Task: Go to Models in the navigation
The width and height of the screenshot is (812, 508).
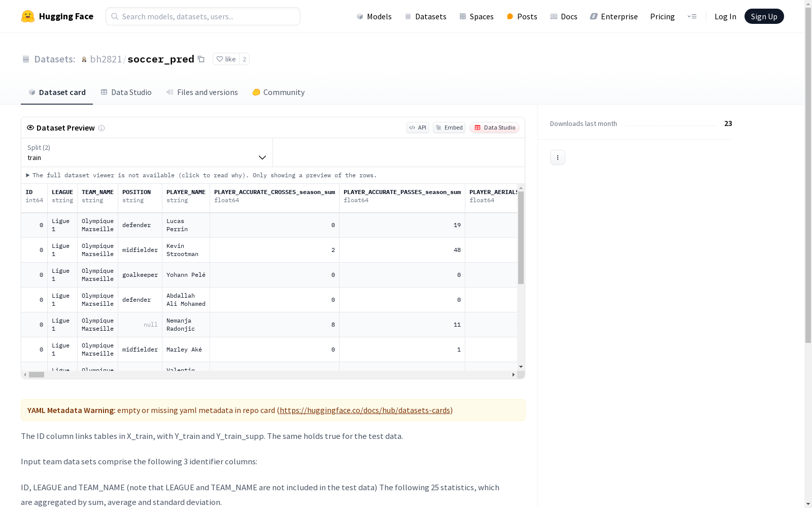Action: [374, 16]
